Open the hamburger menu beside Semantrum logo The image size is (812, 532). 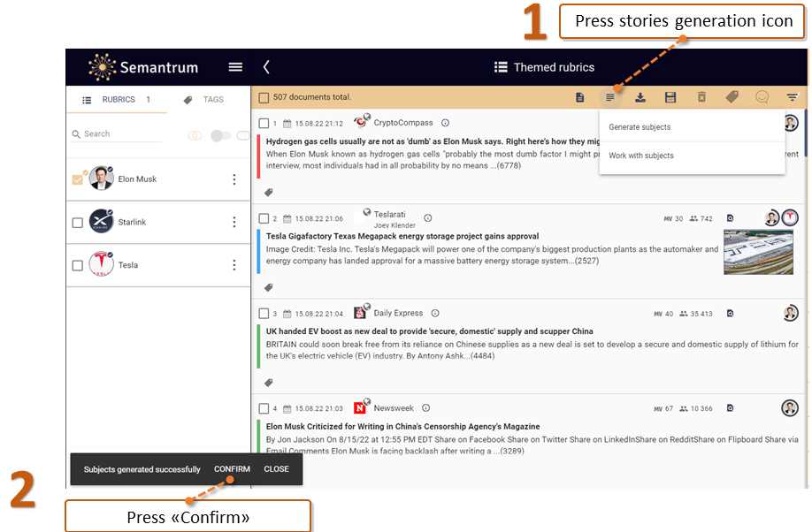tap(235, 67)
